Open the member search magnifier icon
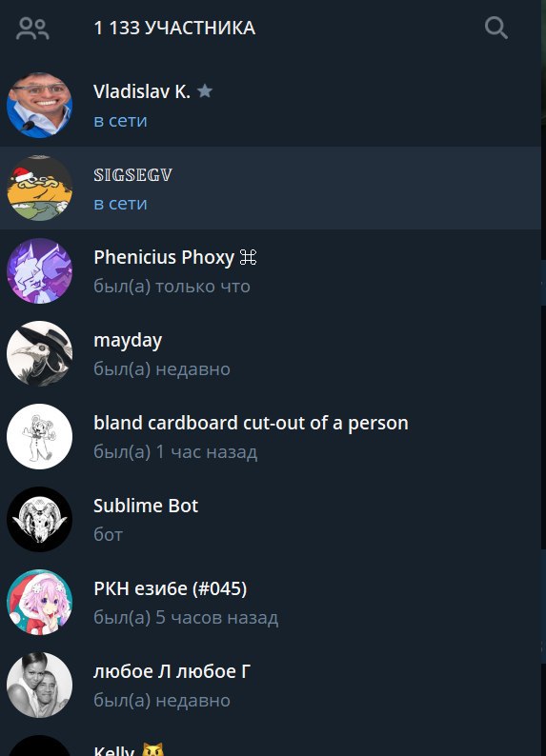Viewport: 546px width, 756px height. point(495,28)
